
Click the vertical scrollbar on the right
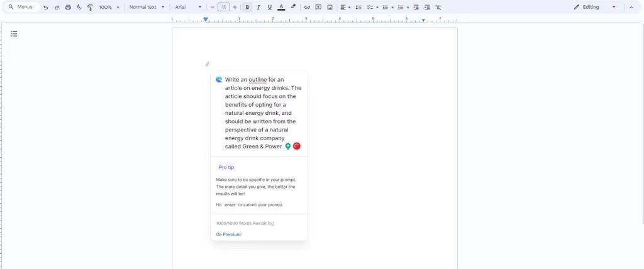pyautogui.click(x=642, y=123)
